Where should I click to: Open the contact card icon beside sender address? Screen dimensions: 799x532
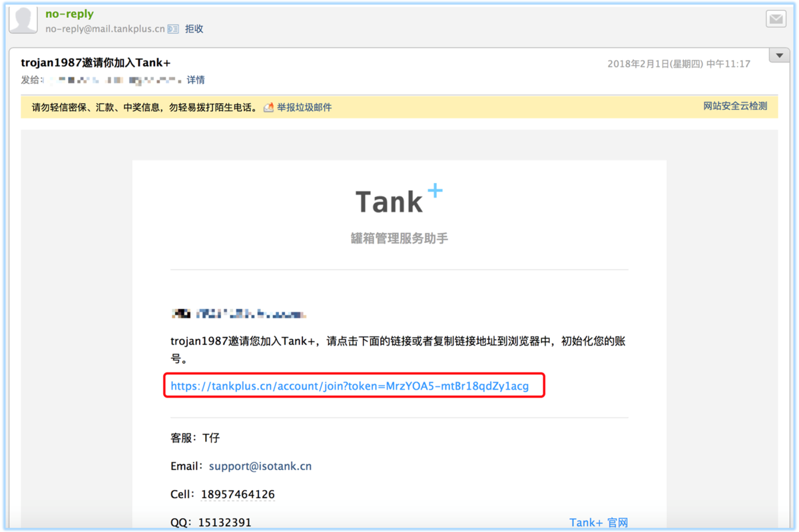click(x=173, y=29)
